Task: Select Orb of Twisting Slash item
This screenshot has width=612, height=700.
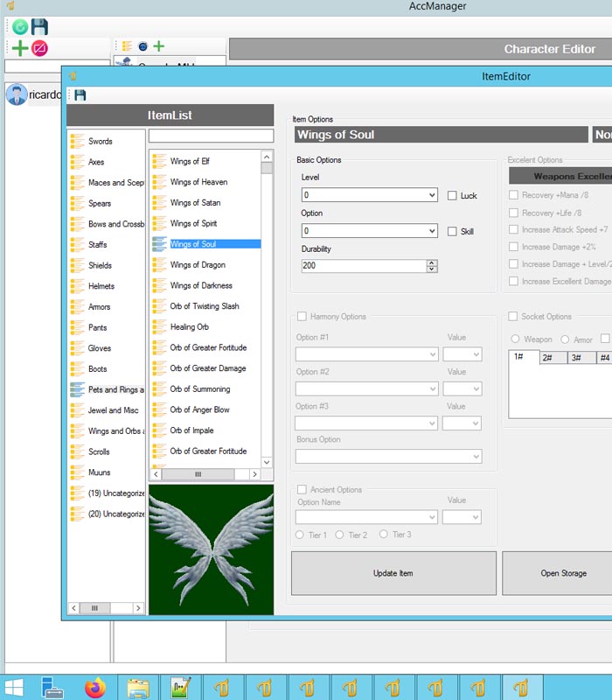Action: coord(205,306)
